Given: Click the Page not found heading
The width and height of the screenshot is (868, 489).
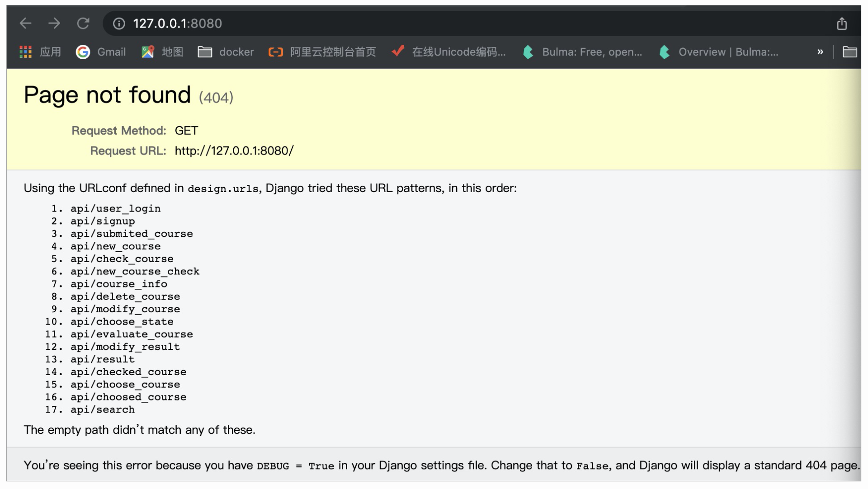Looking at the screenshot, I should 107,95.
